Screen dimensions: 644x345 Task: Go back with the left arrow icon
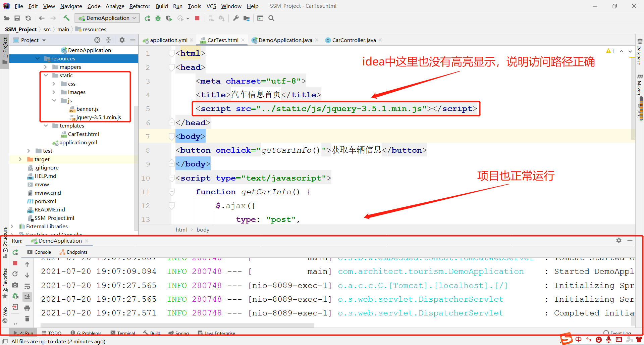(42, 18)
